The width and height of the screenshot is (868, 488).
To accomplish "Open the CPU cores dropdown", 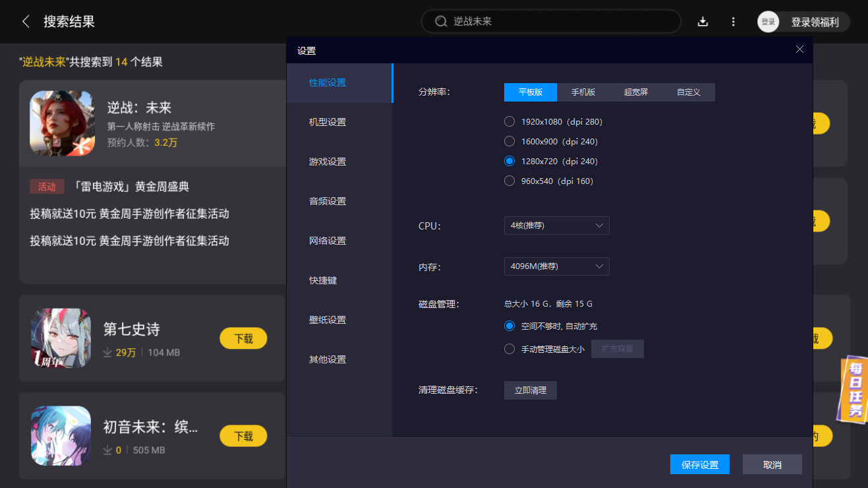I will click(x=556, y=225).
